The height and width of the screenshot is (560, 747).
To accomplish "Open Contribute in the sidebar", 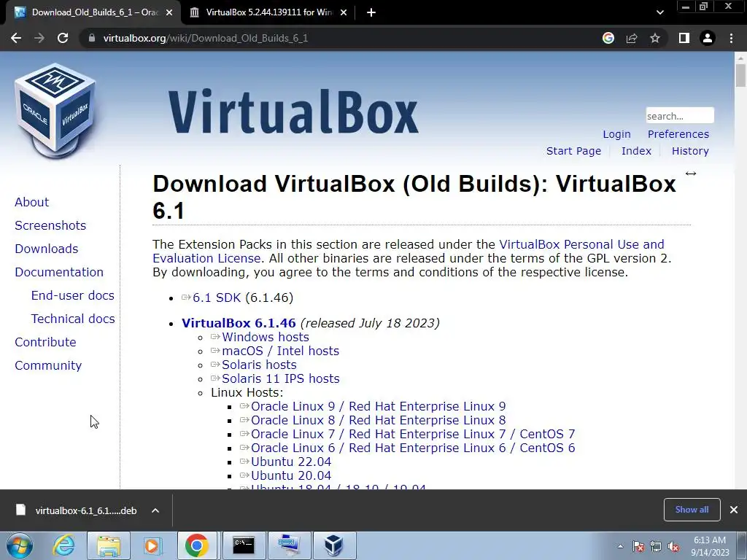I will pyautogui.click(x=45, y=342).
